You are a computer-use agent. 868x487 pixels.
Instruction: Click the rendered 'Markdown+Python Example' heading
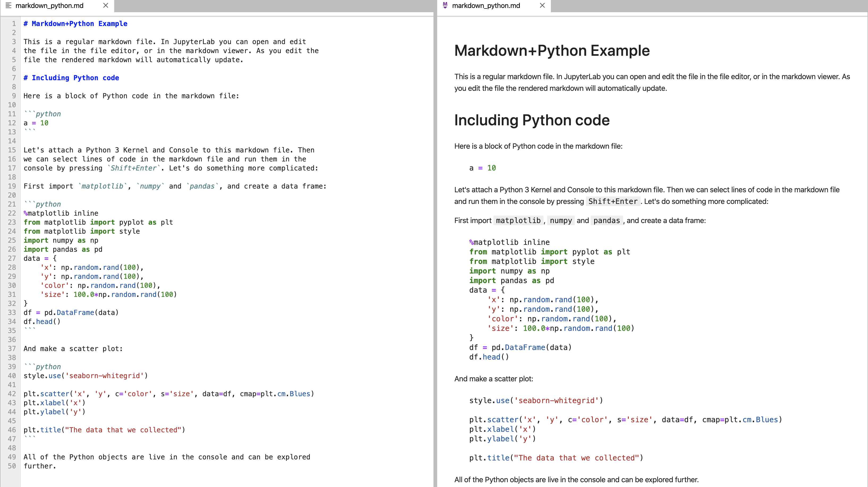[x=552, y=51]
